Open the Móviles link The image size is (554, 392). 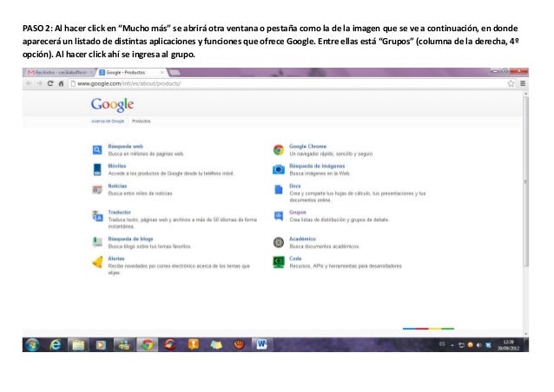click(x=117, y=166)
